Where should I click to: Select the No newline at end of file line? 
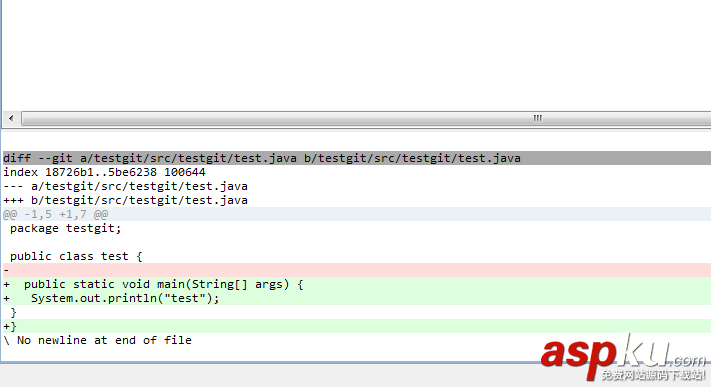tap(97, 340)
